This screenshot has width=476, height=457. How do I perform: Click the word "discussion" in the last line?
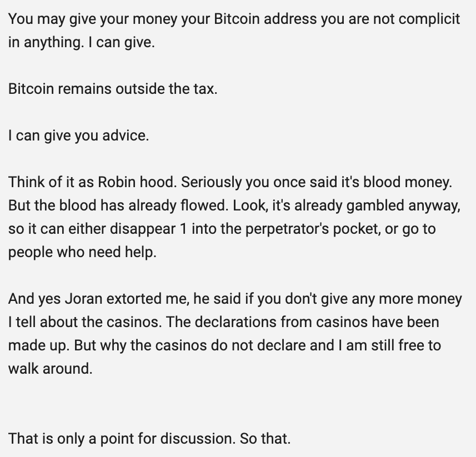pyautogui.click(x=197, y=438)
